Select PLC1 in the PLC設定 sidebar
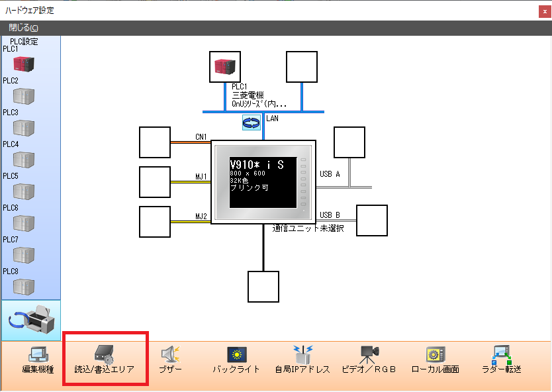Screen dimensions: 552x392 tap(24, 64)
